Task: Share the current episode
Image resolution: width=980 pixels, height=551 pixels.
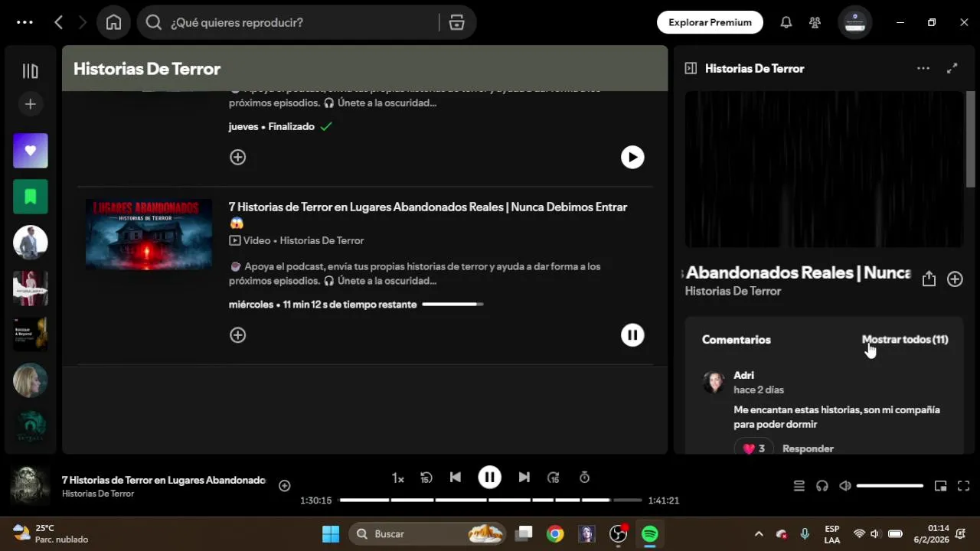Action: (929, 279)
